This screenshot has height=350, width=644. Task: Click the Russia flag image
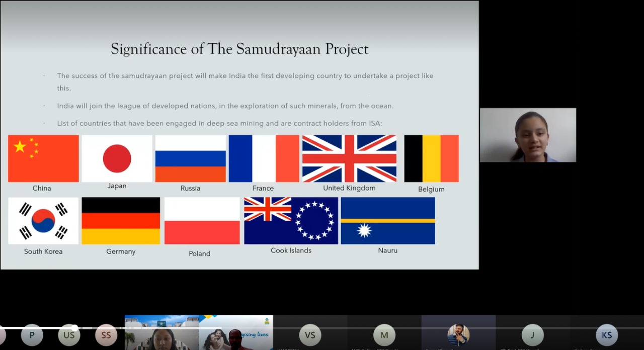190,158
